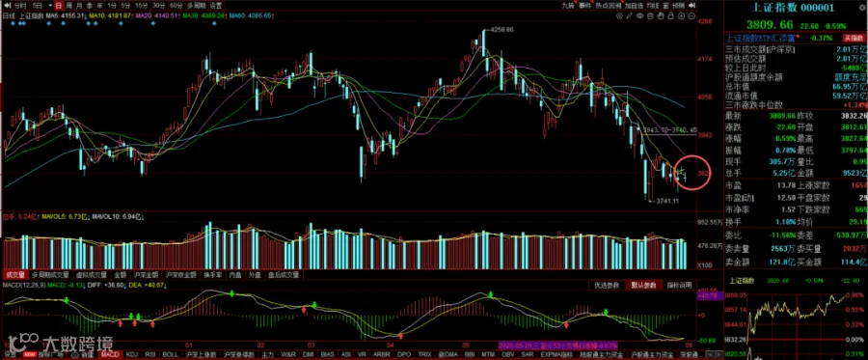
Task: Toggle the 默认参数 default parameters option
Action: (644, 286)
